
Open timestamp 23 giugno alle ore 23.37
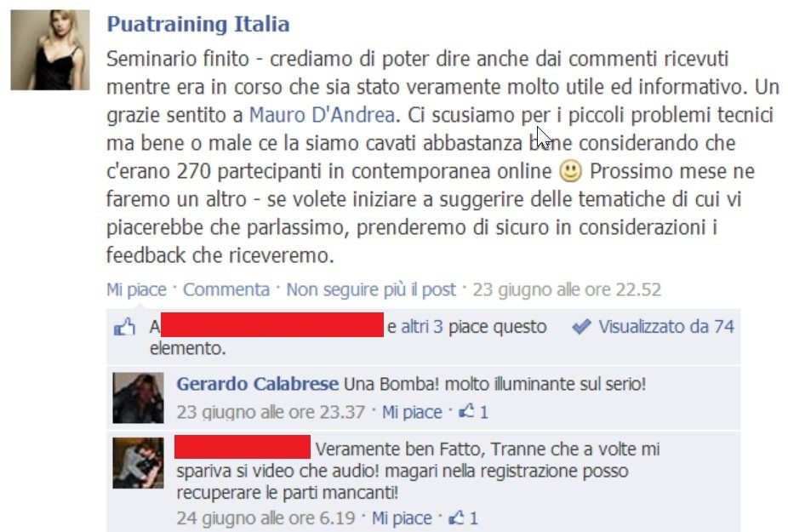(x=271, y=412)
